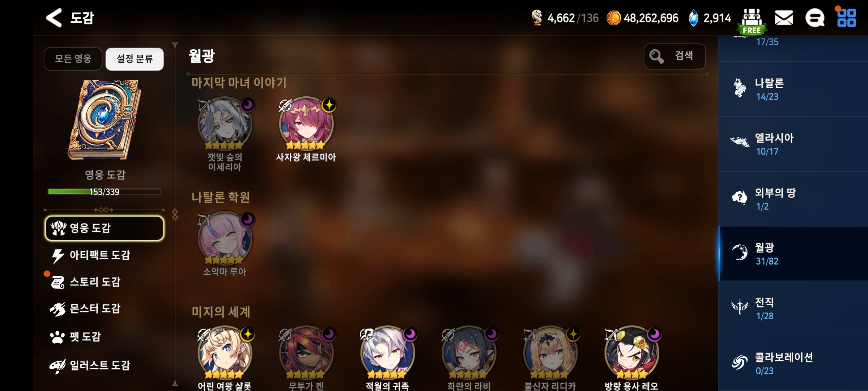The image size is (868, 391).
Task: Select the blue skystone crystal icon
Action: [x=693, y=18]
